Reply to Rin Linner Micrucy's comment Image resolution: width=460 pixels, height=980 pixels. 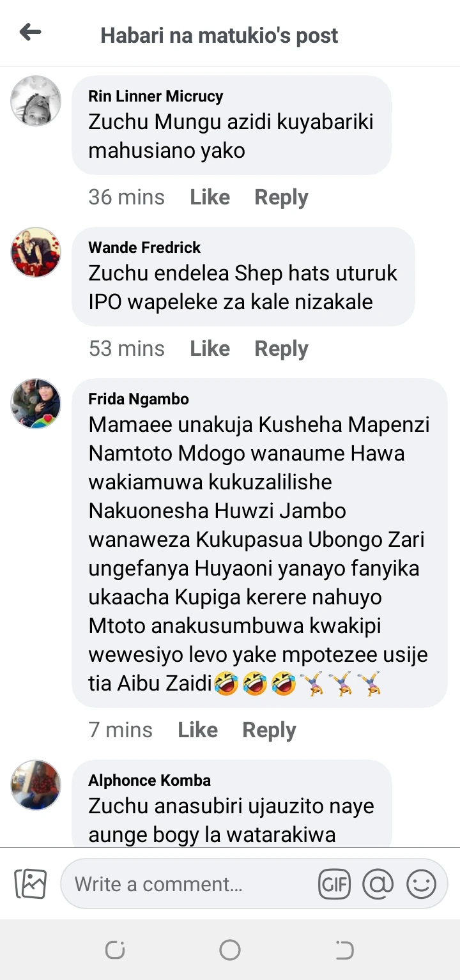pos(281,197)
